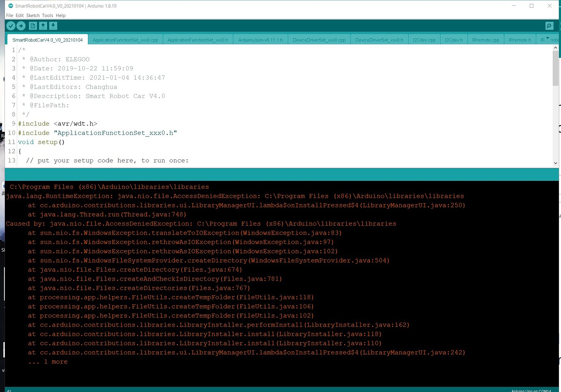Select the I2Cdev.cpp tab
Viewport: 561px width, 392px height.
pos(424,39)
